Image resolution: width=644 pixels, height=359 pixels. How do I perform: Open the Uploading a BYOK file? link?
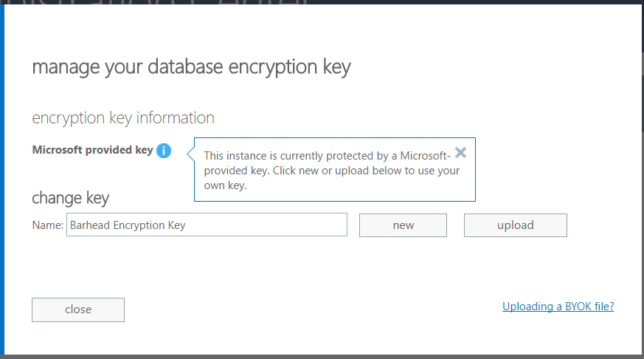(558, 307)
